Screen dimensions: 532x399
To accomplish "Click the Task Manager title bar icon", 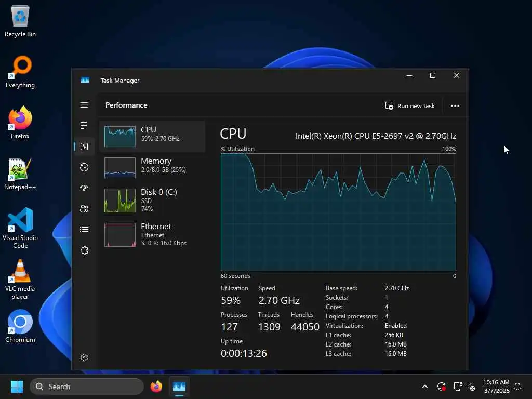I will (85, 80).
